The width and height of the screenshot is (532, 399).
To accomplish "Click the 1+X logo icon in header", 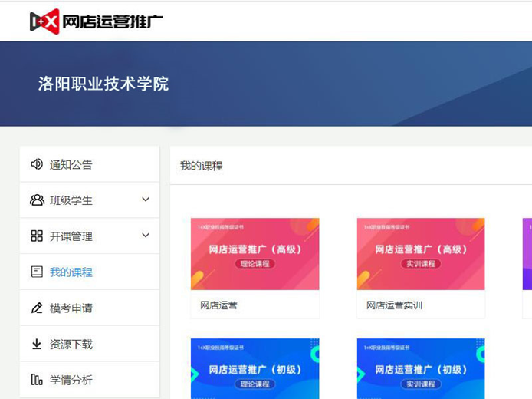I will [44, 21].
